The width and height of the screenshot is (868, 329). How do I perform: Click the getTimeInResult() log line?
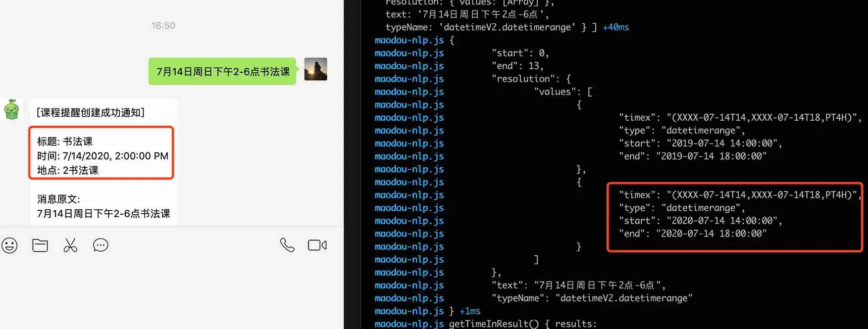pos(523,324)
